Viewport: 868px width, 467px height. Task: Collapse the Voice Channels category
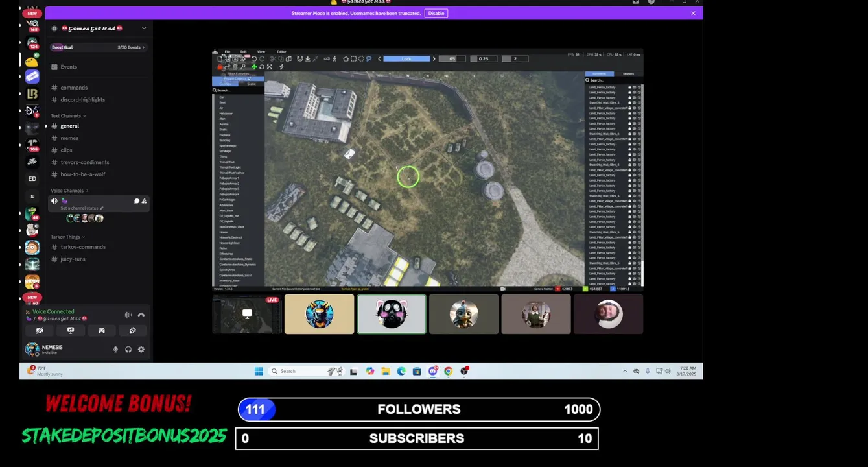point(69,191)
